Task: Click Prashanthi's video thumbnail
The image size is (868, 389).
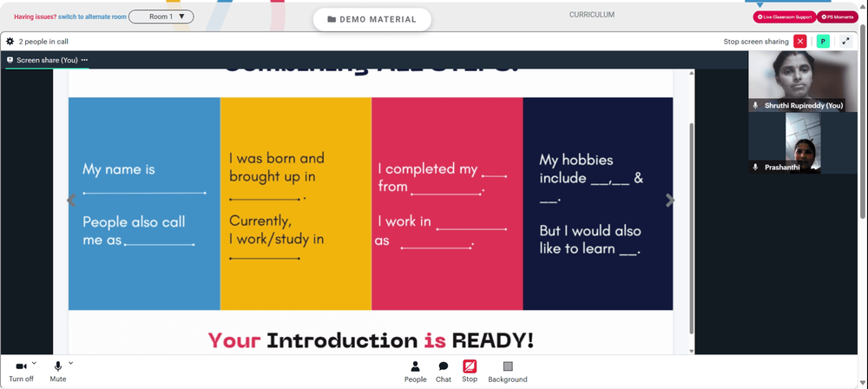Action: pos(803,143)
